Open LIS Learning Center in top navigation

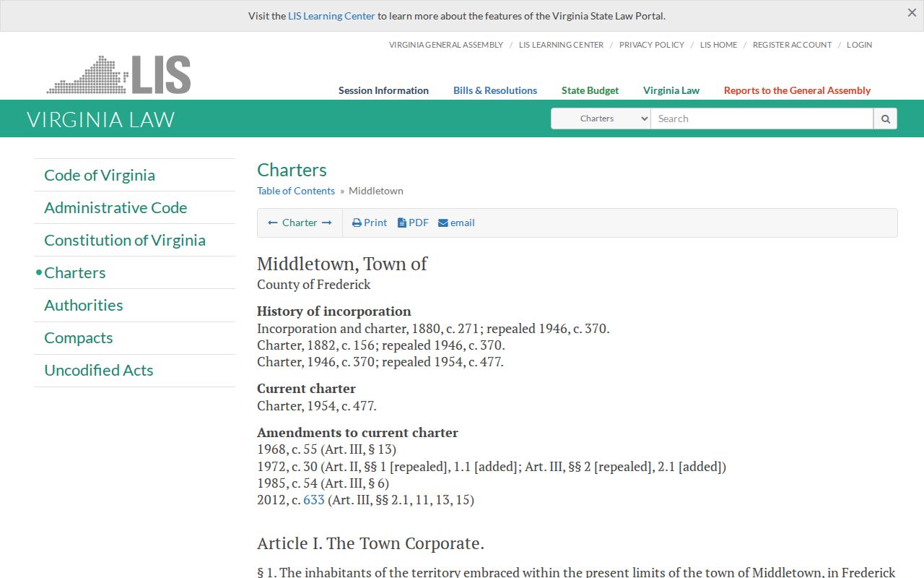pyautogui.click(x=561, y=45)
